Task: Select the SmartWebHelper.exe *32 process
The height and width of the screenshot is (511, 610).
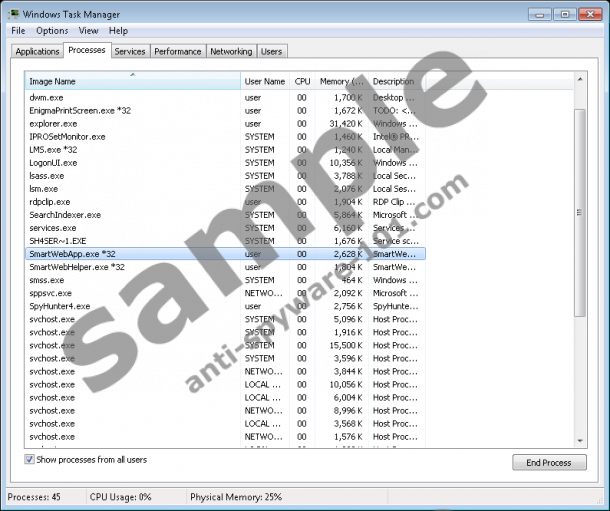Action: pyautogui.click(x=77, y=267)
